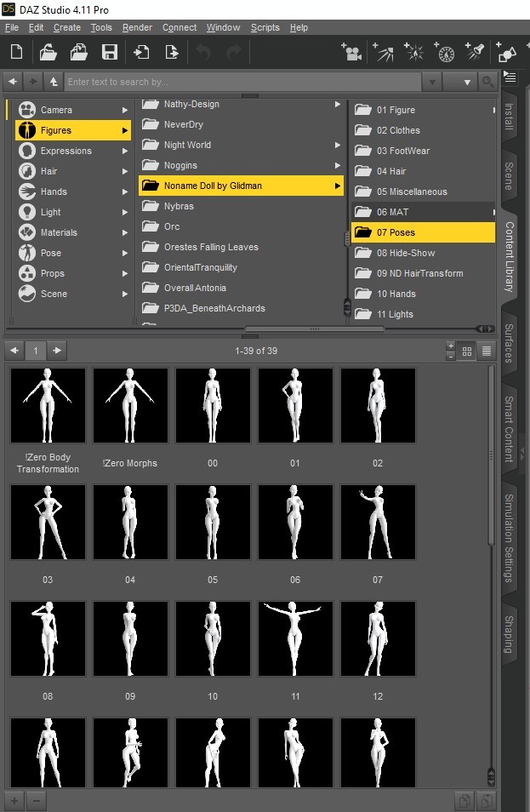This screenshot has height=812, width=530.
Task: Switch to the Surfaces tab
Action: [x=510, y=343]
